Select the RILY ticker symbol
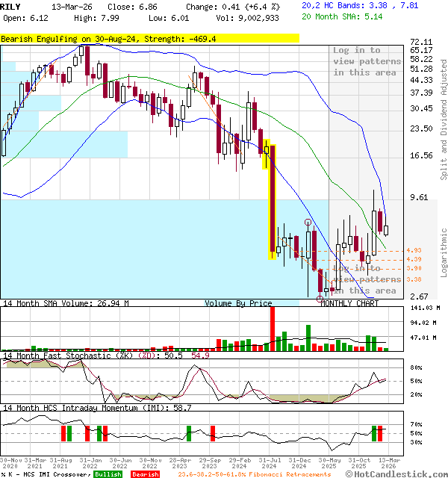Image resolution: width=448 pixels, height=478 pixels. (x=10, y=5)
